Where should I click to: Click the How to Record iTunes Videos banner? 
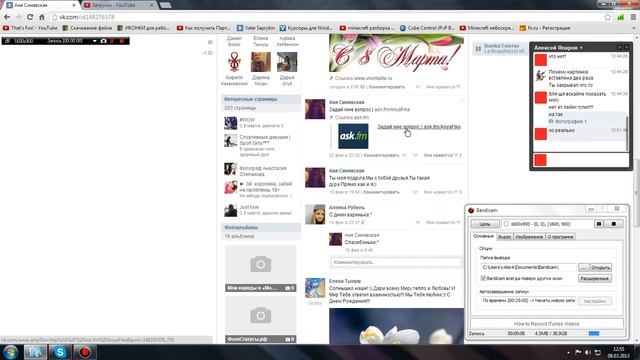[547, 324]
